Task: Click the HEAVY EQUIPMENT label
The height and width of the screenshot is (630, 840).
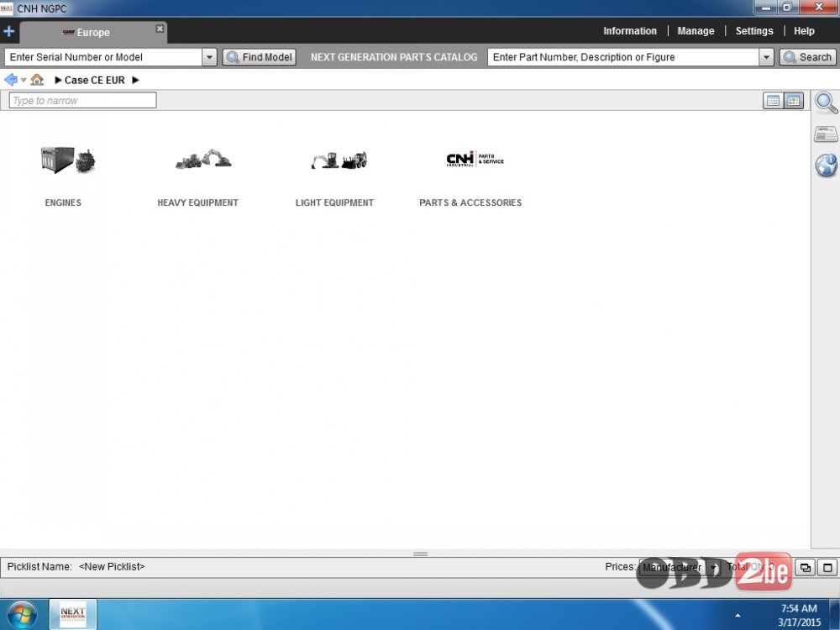Action: pos(197,202)
